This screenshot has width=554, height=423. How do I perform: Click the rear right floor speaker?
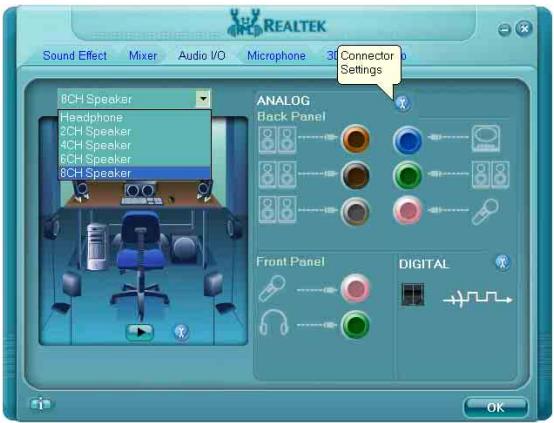coord(213,284)
